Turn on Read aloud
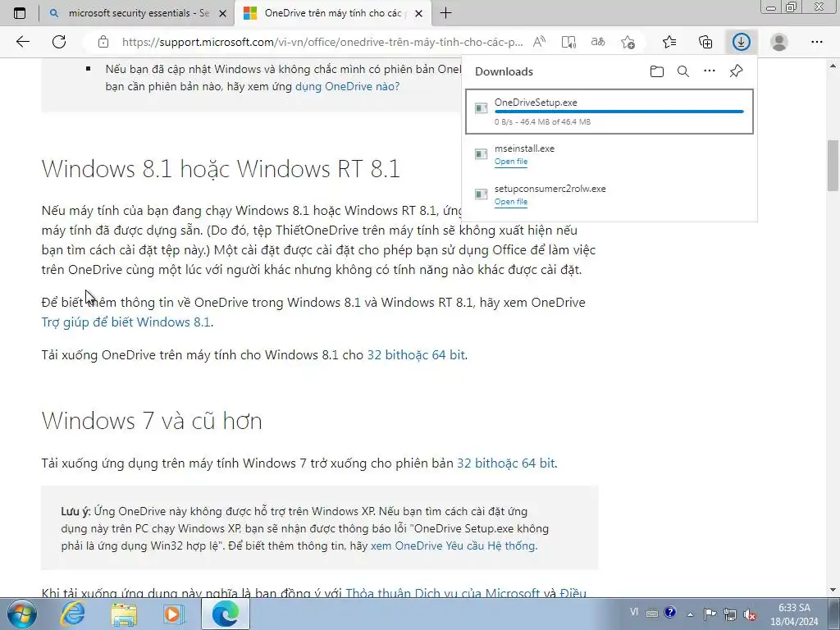The width and height of the screenshot is (840, 630). point(539,42)
